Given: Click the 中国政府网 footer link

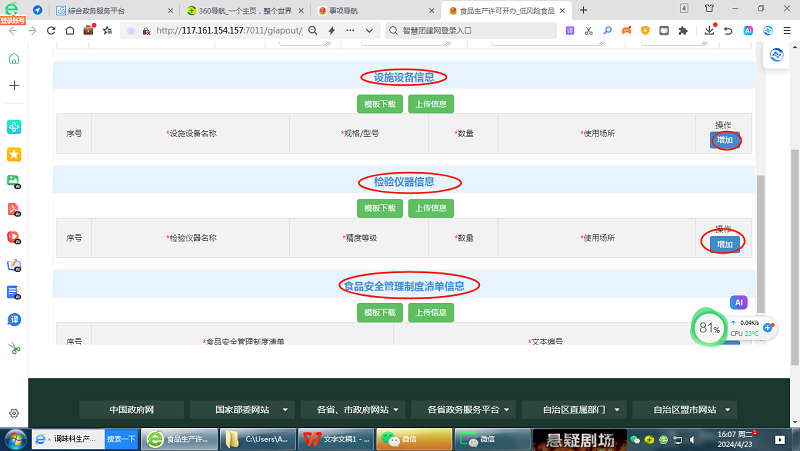Looking at the screenshot, I should pyautogui.click(x=132, y=409).
